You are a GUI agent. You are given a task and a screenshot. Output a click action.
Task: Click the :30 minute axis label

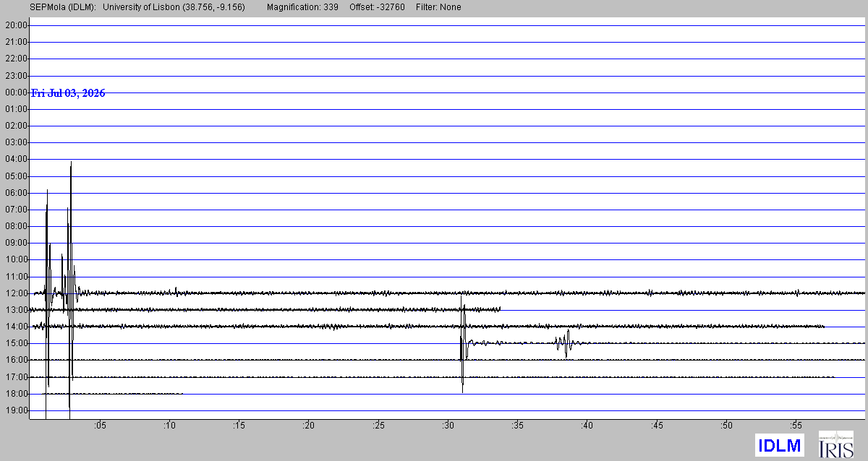(448, 426)
